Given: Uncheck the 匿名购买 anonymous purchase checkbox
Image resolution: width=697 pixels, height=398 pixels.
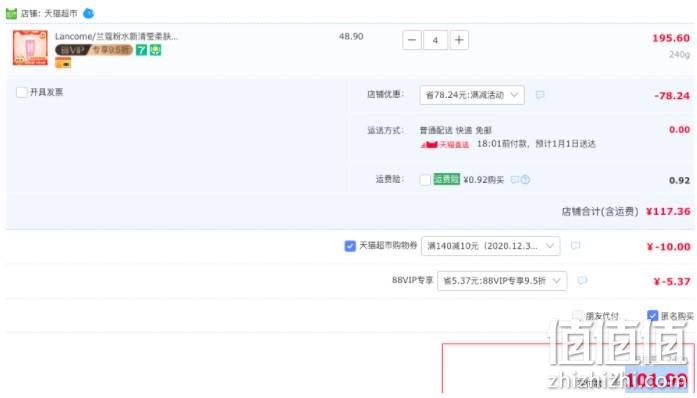Looking at the screenshot, I should click(x=653, y=316).
